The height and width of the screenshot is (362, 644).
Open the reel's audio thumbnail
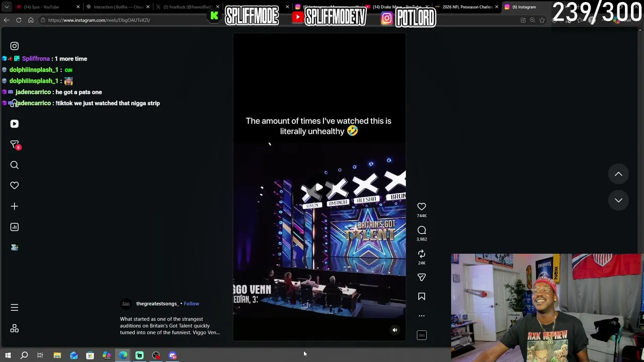(x=422, y=335)
